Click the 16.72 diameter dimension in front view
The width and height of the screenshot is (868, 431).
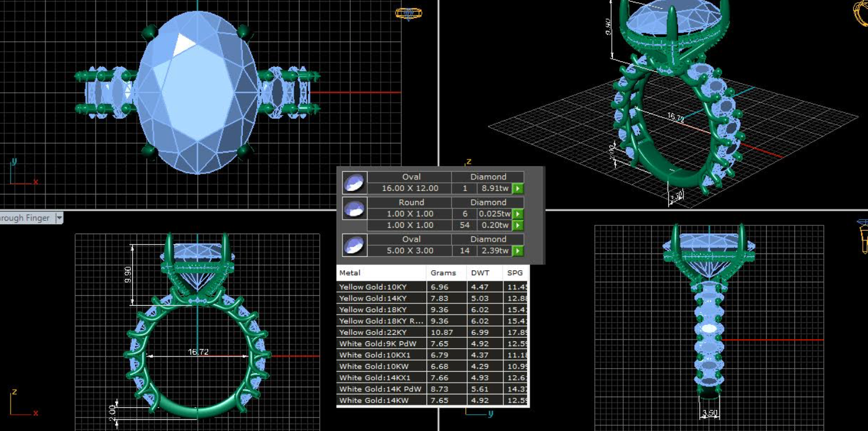point(198,352)
